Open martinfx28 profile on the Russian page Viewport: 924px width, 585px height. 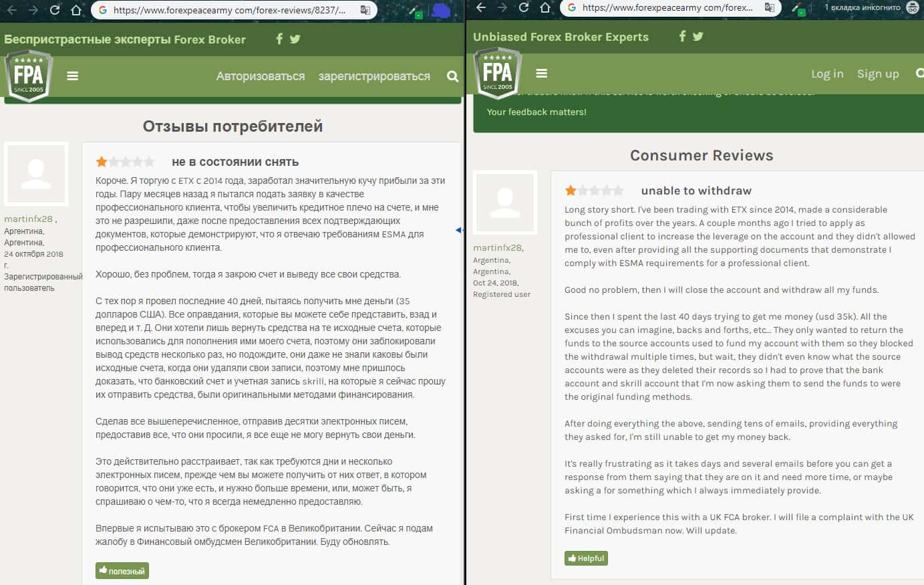click(x=28, y=219)
